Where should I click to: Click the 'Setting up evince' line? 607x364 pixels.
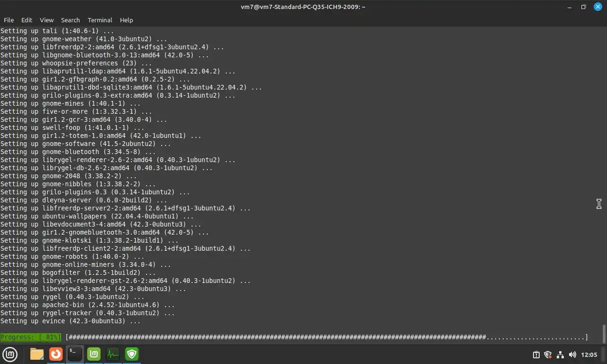coord(70,321)
